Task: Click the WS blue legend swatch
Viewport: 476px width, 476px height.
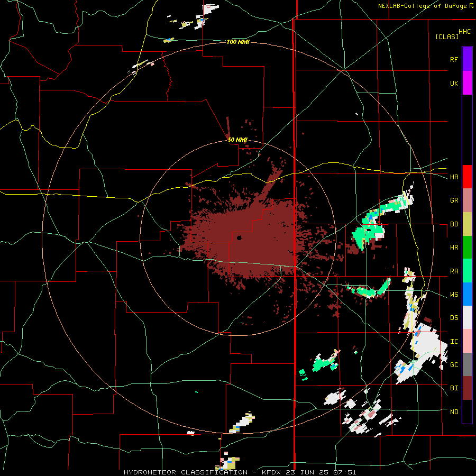Action: pyautogui.click(x=467, y=294)
